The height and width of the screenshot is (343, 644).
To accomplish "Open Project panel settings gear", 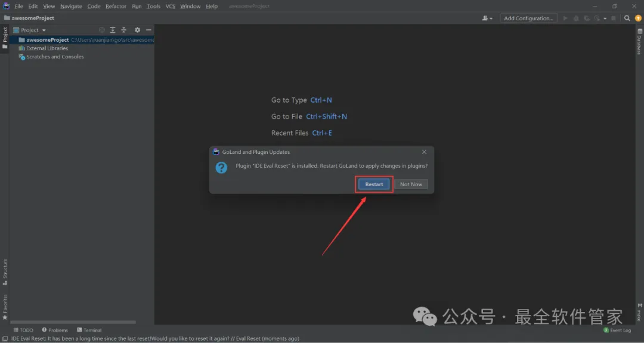I will 137,30.
